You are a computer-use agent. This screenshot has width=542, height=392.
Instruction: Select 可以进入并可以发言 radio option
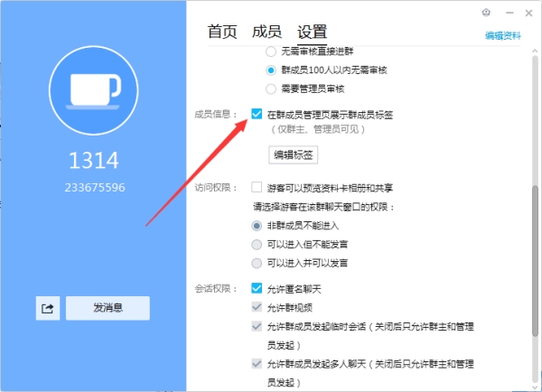[x=257, y=264]
